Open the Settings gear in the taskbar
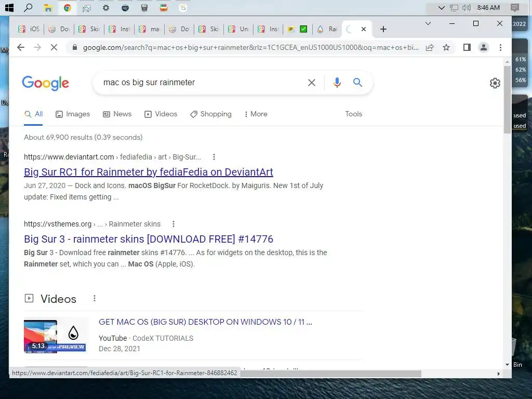532x399 pixels. [x=106, y=8]
